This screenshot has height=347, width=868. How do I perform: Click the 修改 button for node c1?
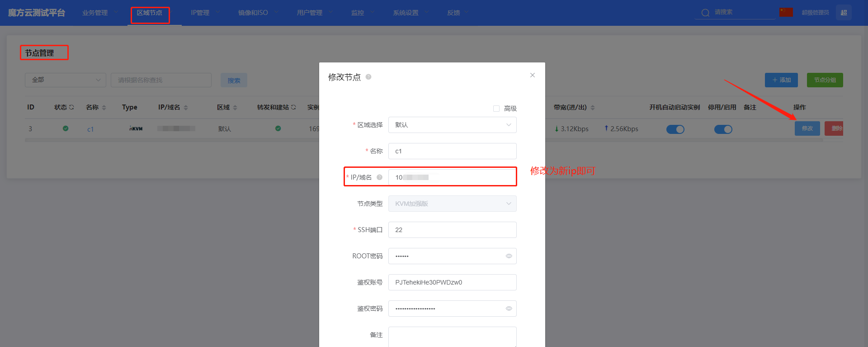[x=807, y=128]
